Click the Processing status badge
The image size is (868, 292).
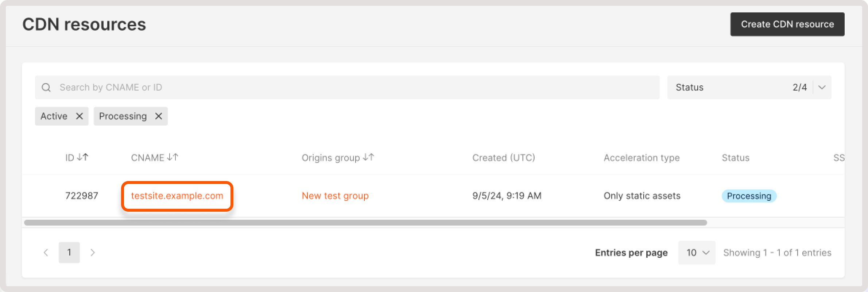coord(749,196)
